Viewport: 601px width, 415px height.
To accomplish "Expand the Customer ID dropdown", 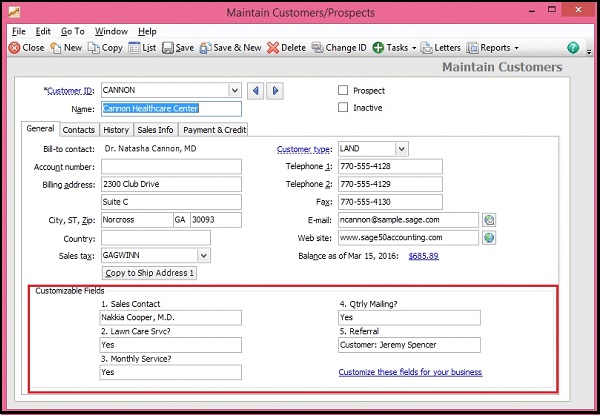I will [235, 90].
